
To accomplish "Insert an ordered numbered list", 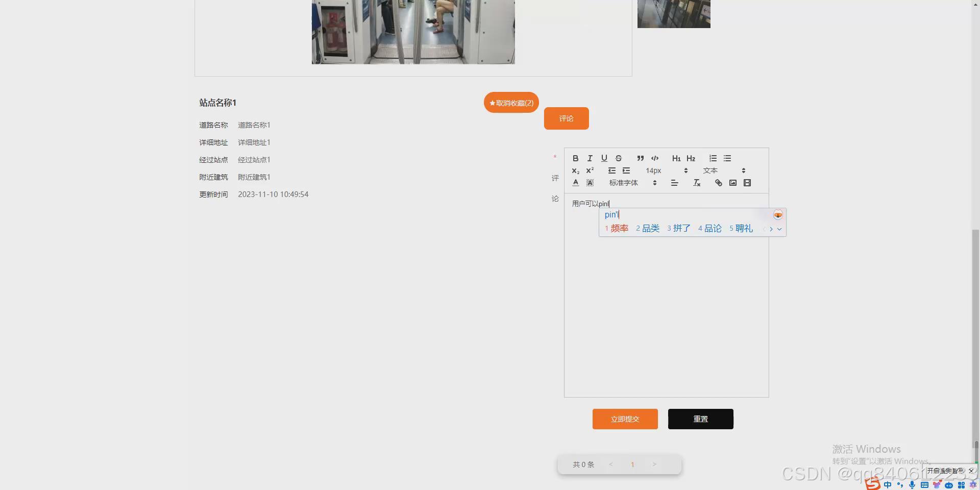I will click(x=713, y=158).
